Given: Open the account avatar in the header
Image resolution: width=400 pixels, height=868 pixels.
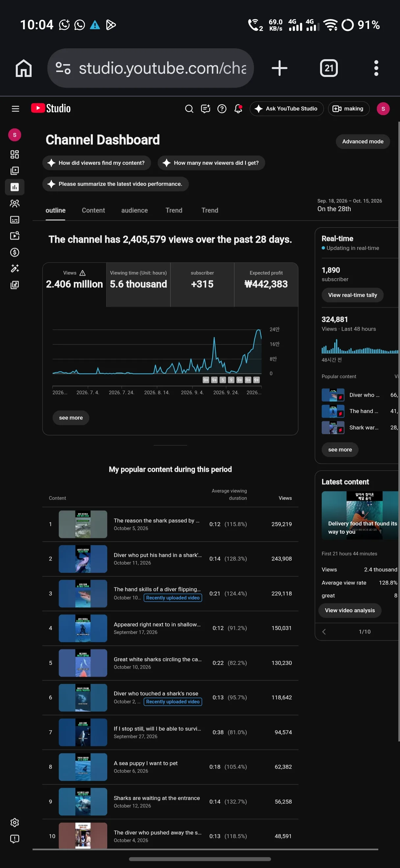Looking at the screenshot, I should pos(383,108).
